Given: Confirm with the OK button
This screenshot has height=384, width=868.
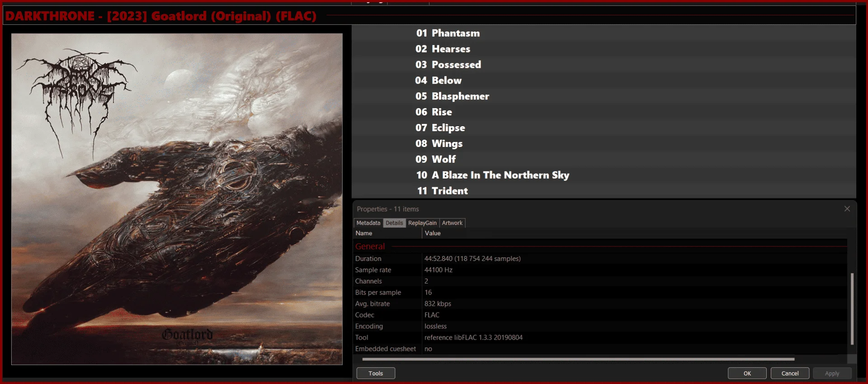Looking at the screenshot, I should pyautogui.click(x=747, y=373).
